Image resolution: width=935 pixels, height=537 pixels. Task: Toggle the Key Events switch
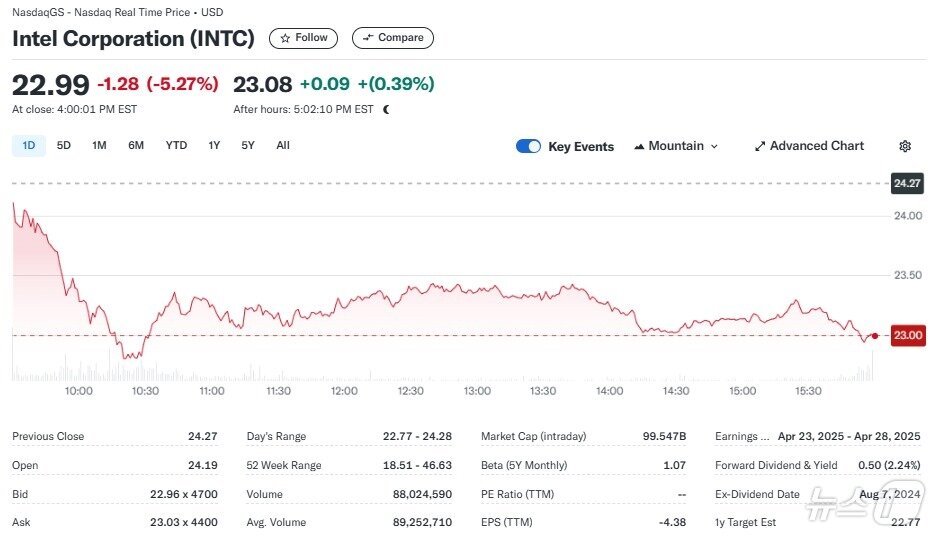click(528, 146)
